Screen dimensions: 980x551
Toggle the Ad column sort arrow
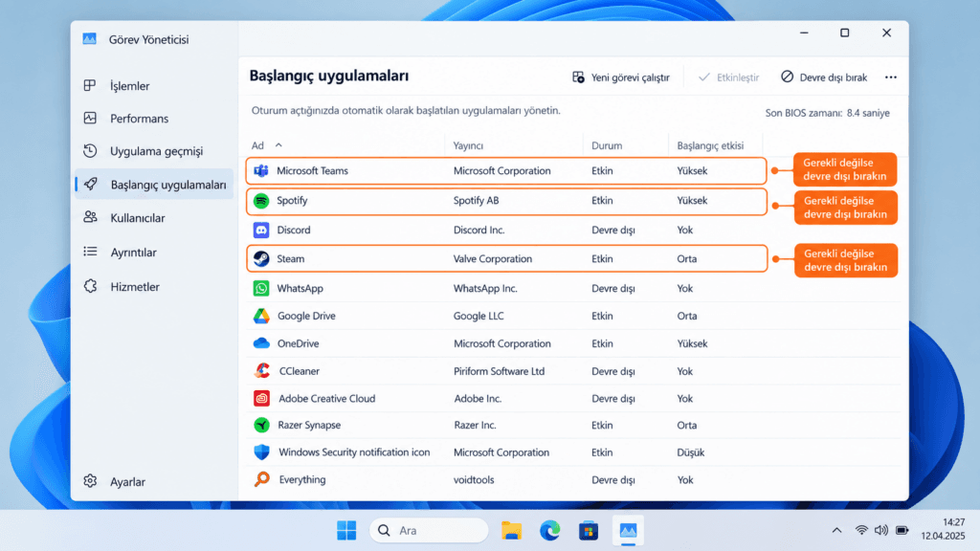278,145
